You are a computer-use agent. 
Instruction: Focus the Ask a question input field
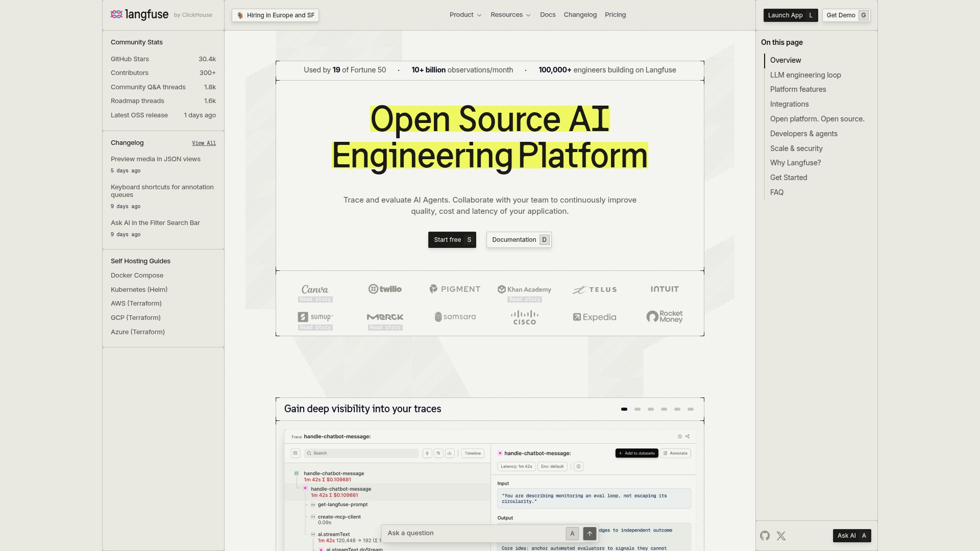click(x=475, y=533)
